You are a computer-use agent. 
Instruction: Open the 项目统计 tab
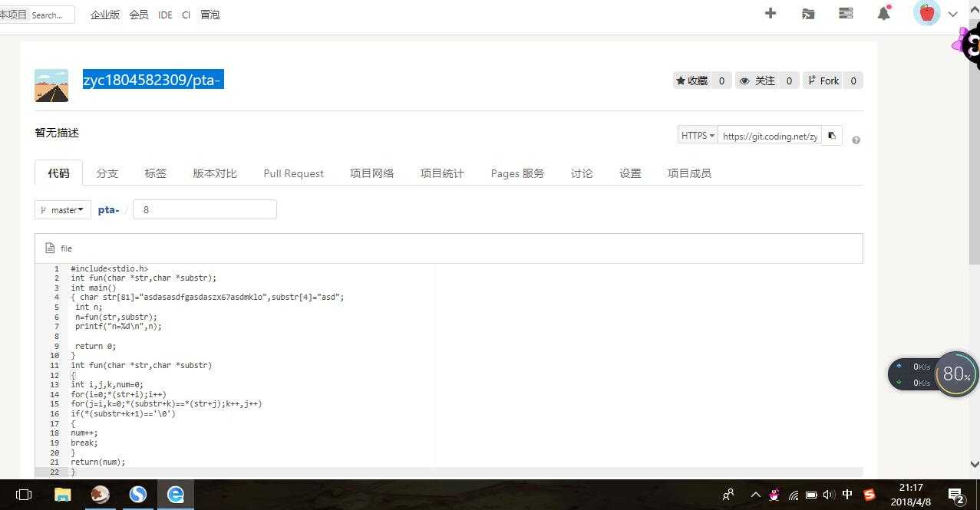coord(442,173)
